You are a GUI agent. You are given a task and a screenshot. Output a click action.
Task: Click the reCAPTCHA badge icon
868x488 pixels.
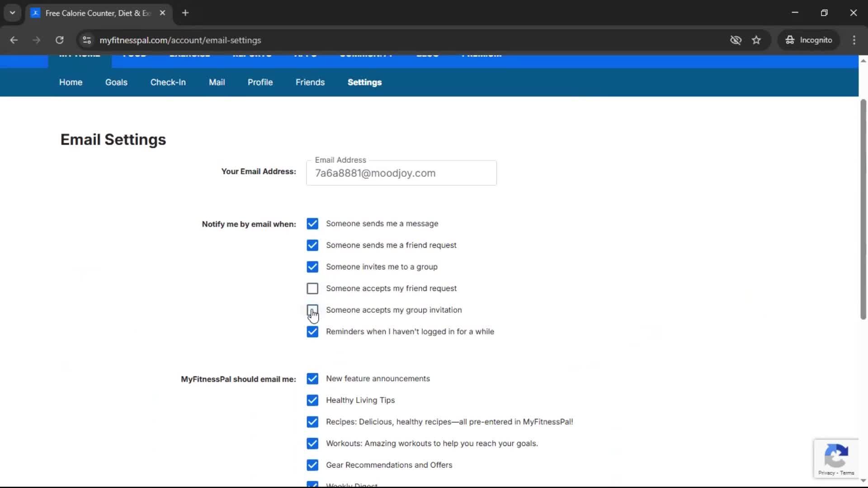point(836,455)
